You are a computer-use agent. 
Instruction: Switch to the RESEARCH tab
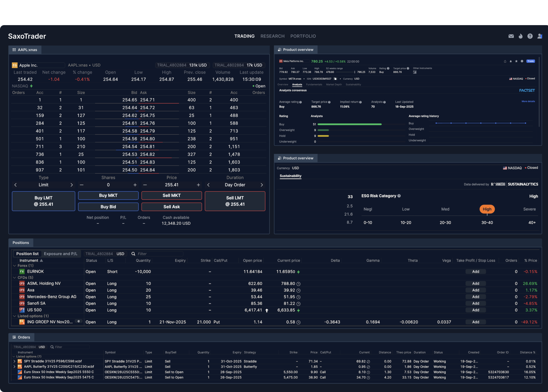pyautogui.click(x=272, y=36)
